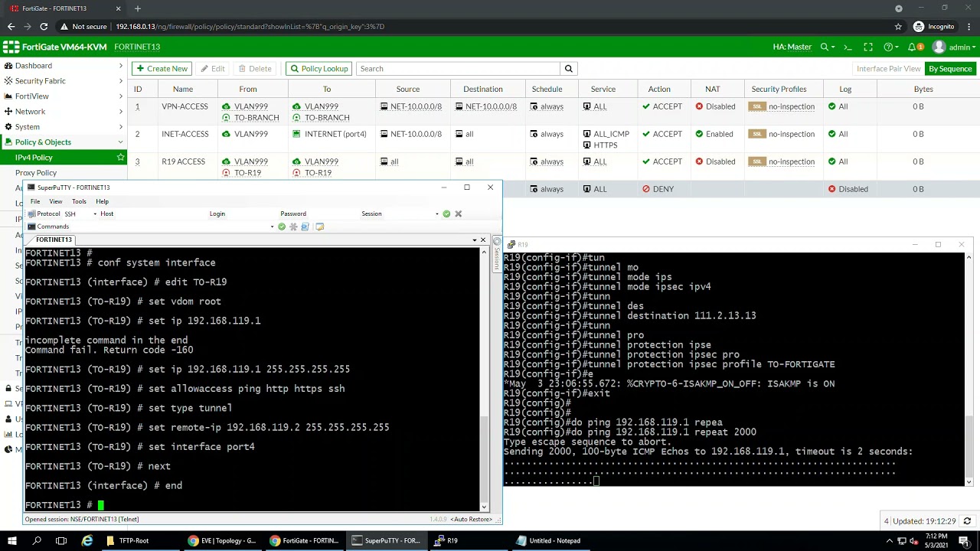Close the FORTINET13 terminal tab

tap(483, 240)
